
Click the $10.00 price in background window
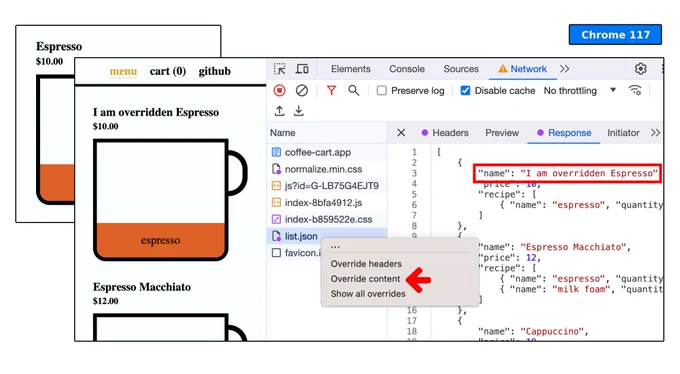point(49,61)
